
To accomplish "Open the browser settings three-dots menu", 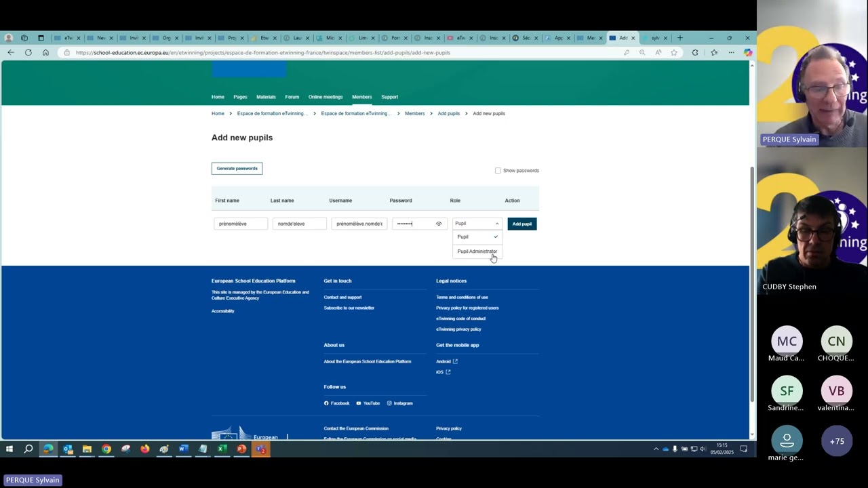I will pyautogui.click(x=731, y=52).
